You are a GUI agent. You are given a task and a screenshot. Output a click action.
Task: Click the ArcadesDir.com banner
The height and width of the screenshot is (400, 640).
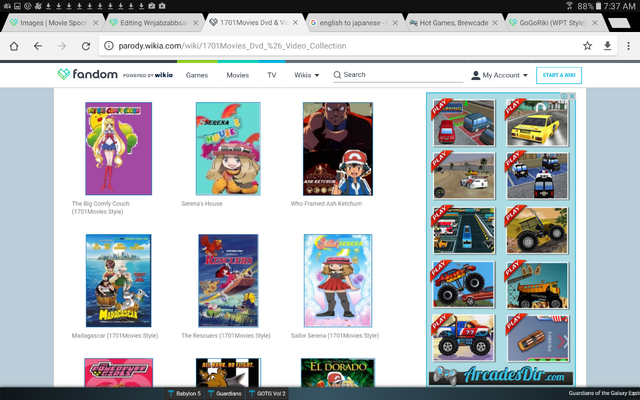point(501,375)
